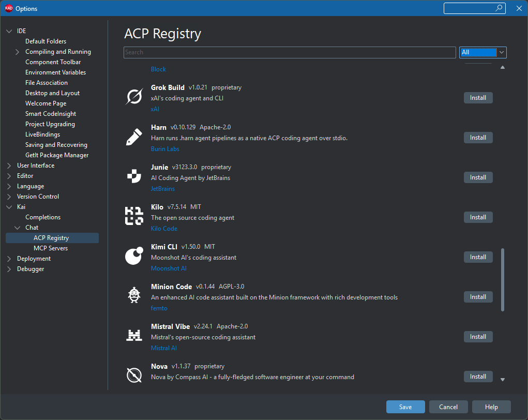Install the Harn agent
Screen dimensions: 528x420
(478, 138)
